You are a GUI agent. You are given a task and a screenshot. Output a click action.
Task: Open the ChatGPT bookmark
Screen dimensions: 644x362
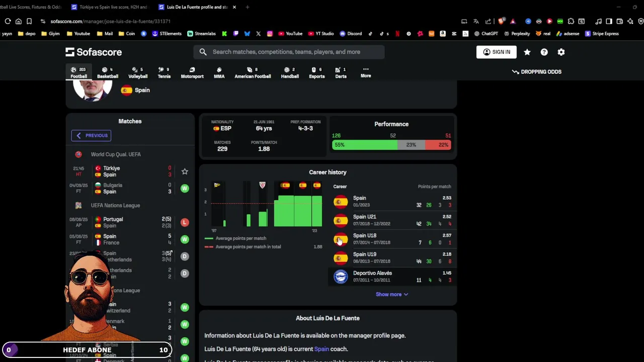[486, 34]
